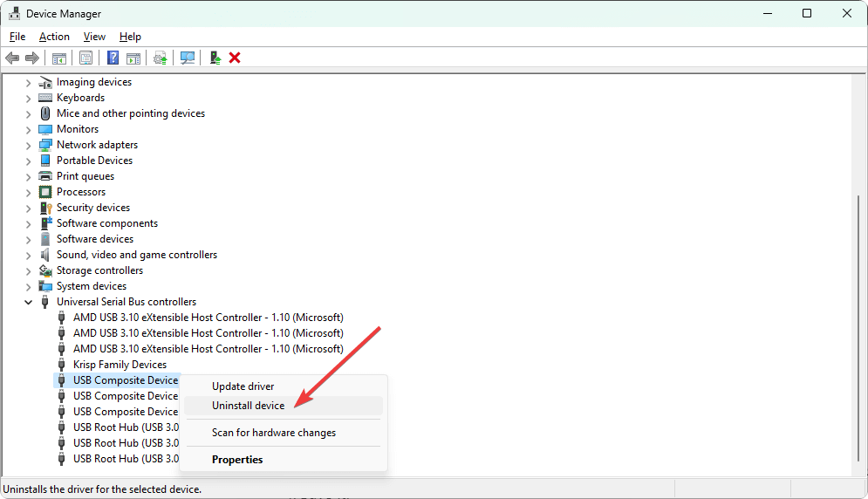
Task: Expand the Monitors node
Action: pos(28,130)
